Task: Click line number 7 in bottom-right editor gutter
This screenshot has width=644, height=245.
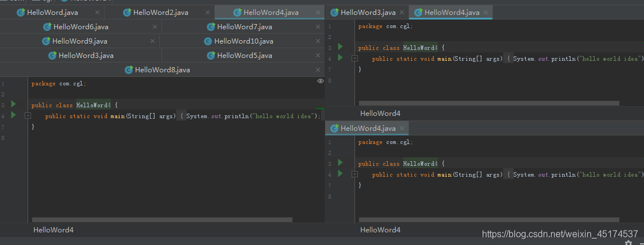Action: click(329, 185)
